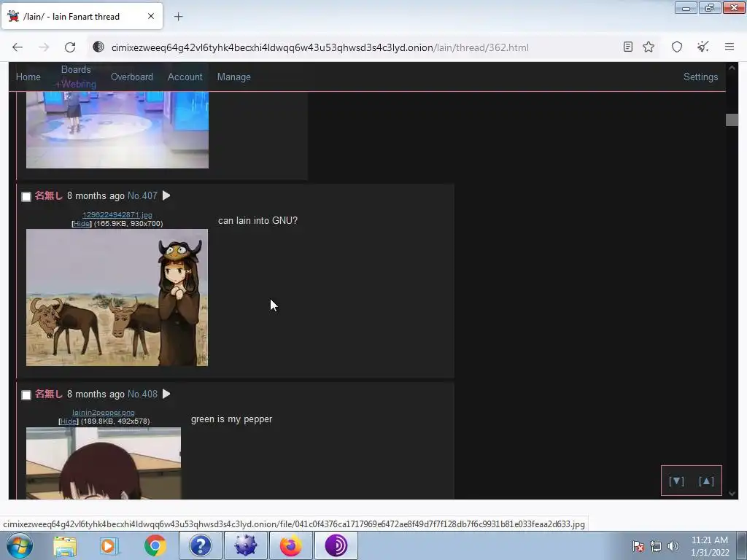Click the No.407 post number link
The height and width of the screenshot is (560, 747).
click(x=142, y=195)
